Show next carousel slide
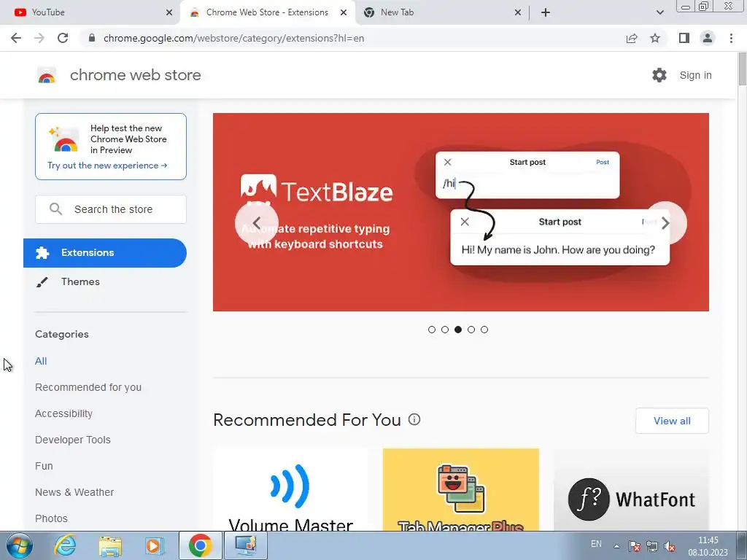Image resolution: width=747 pixels, height=560 pixels. [665, 223]
